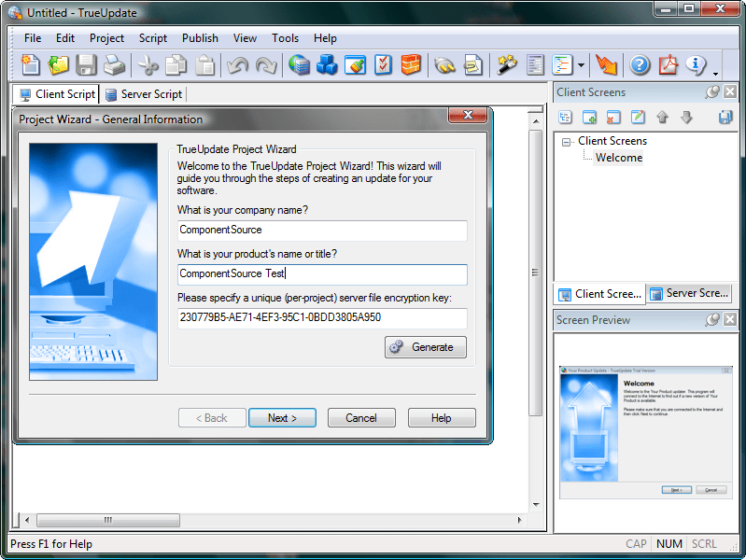Open the File menu
The height and width of the screenshot is (560, 746).
[33, 38]
